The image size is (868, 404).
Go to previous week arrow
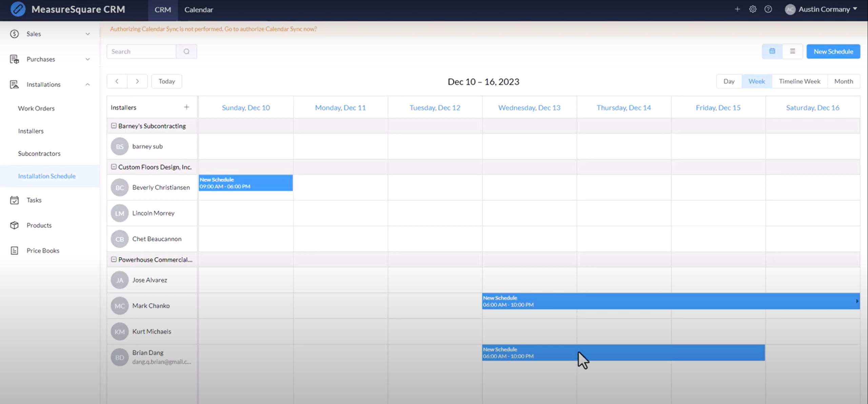click(x=117, y=81)
